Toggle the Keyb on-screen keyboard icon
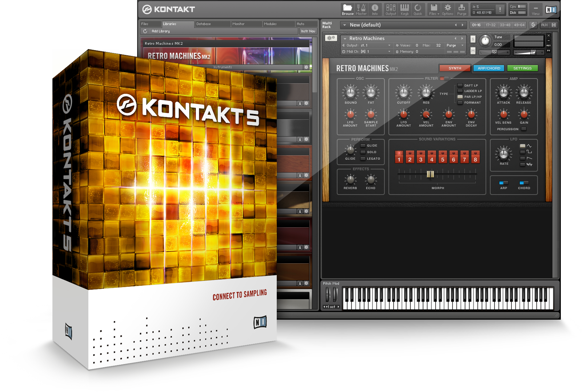This screenshot has height=392, width=583. click(404, 9)
